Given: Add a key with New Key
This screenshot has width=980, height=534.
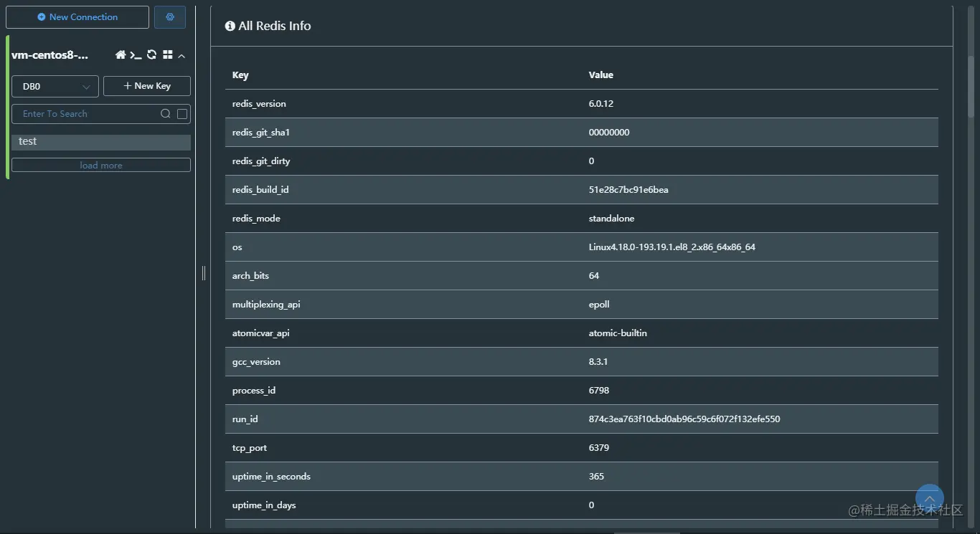Looking at the screenshot, I should [x=147, y=86].
